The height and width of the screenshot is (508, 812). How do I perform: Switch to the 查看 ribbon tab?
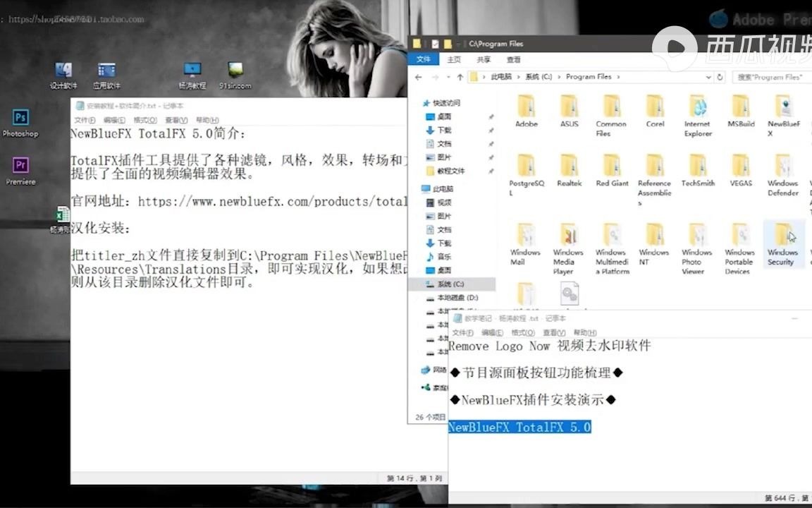click(512, 59)
